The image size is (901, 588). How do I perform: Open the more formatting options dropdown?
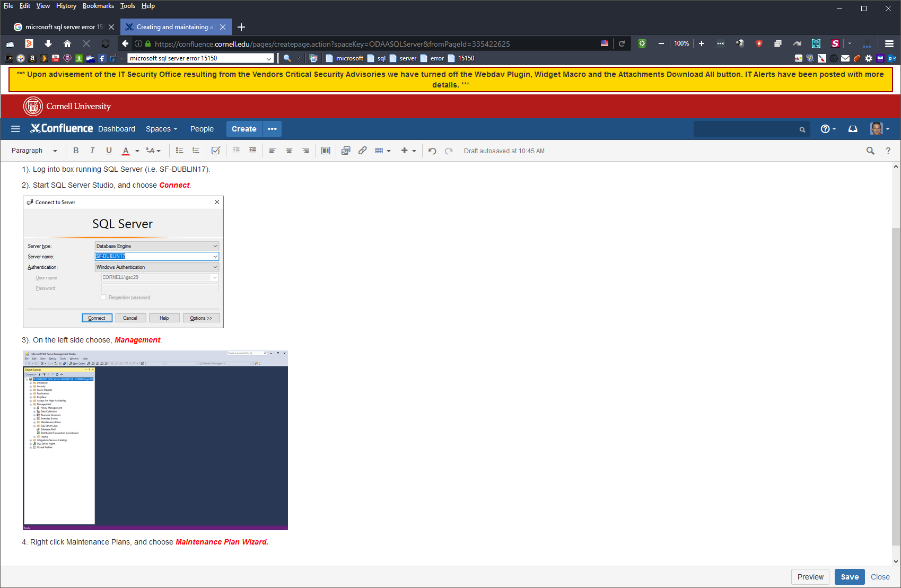click(x=153, y=151)
